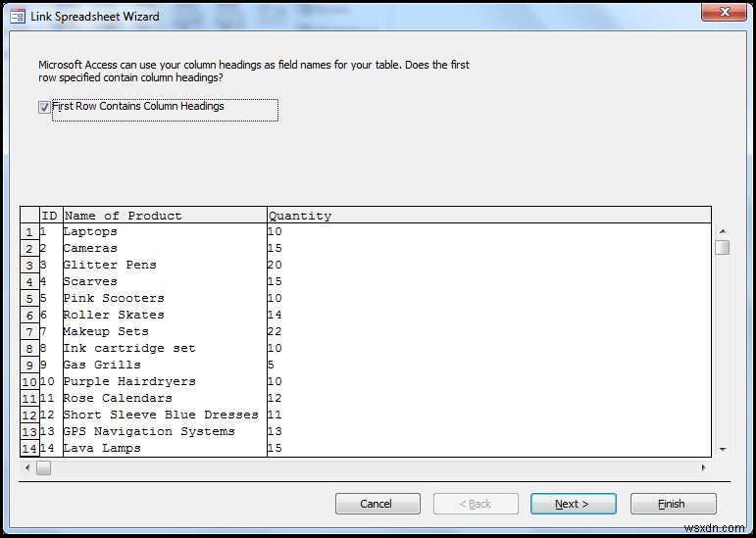
Task: Click the vertical scrollbar up arrow
Action: coord(723,231)
